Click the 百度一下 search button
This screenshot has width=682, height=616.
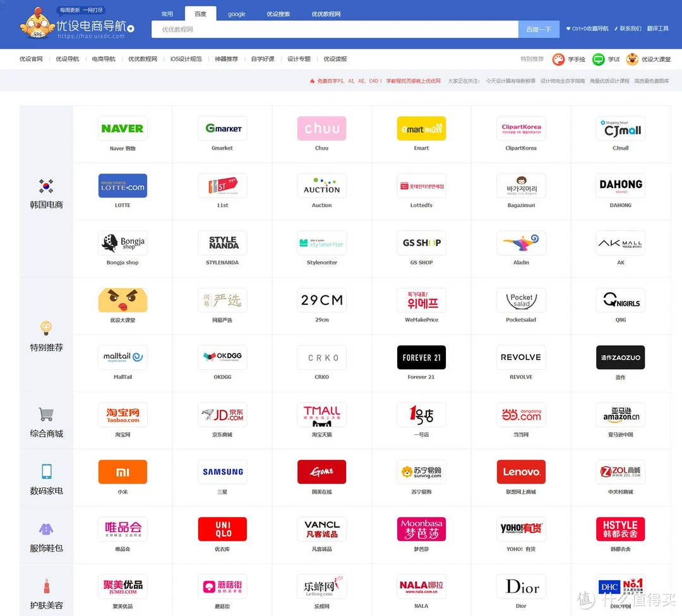(x=539, y=29)
